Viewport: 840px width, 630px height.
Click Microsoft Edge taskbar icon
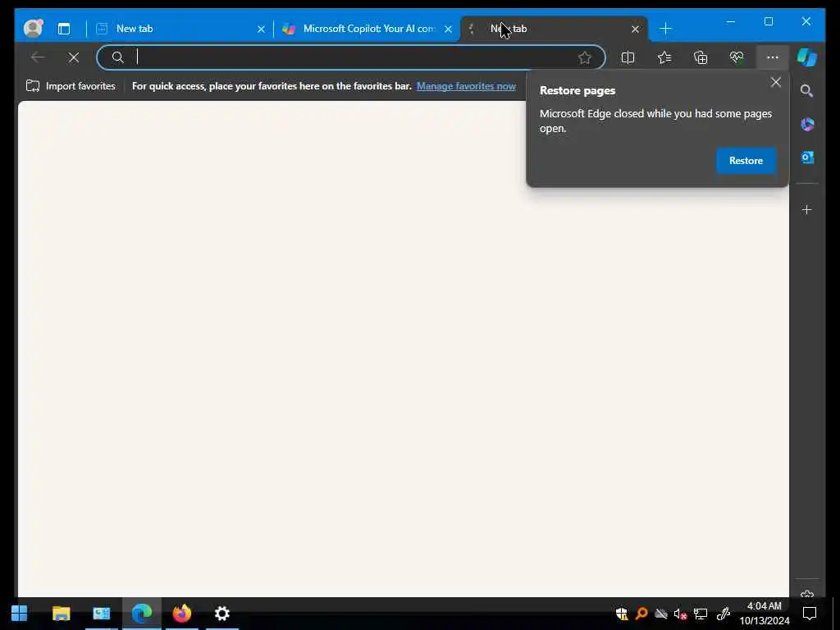141,613
